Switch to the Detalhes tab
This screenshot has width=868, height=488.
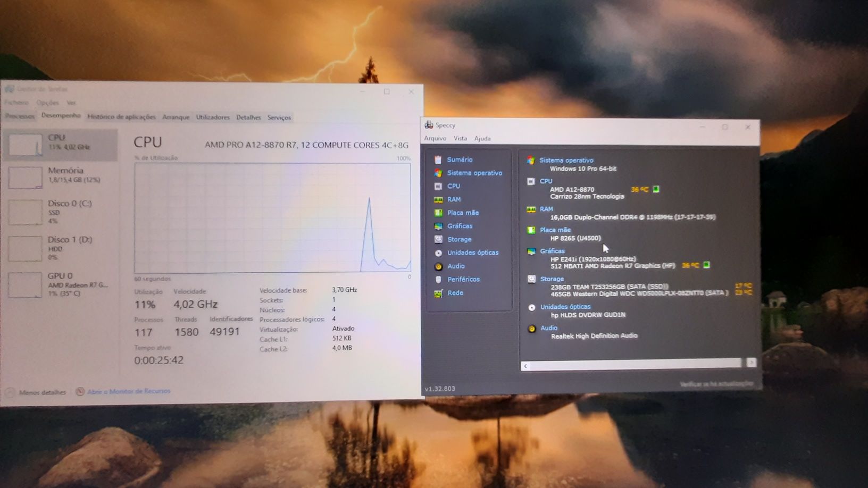pyautogui.click(x=248, y=117)
